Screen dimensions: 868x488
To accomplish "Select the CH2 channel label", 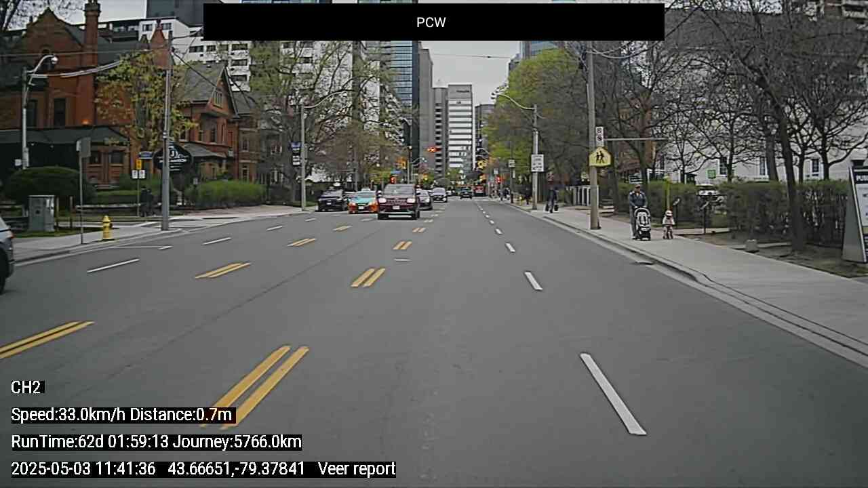I will coord(26,388).
